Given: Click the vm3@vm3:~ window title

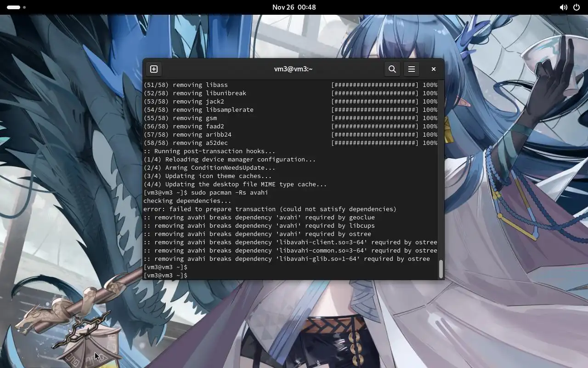Looking at the screenshot, I should (293, 69).
